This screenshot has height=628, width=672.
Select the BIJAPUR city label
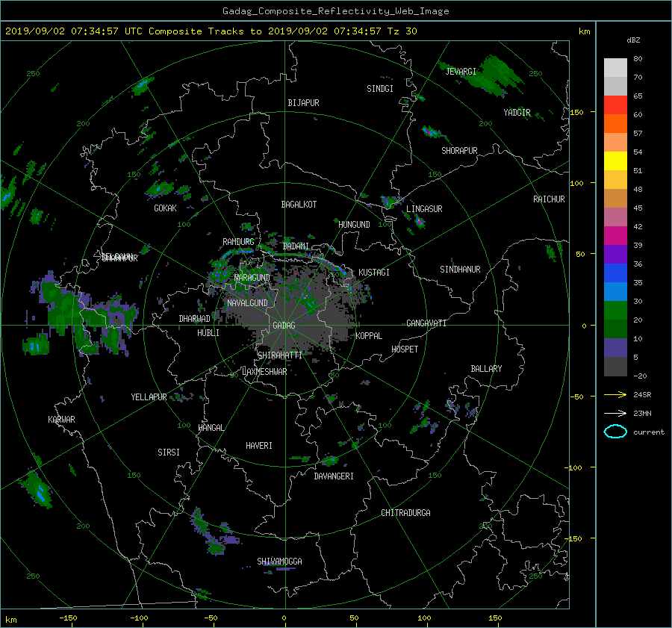[303, 103]
